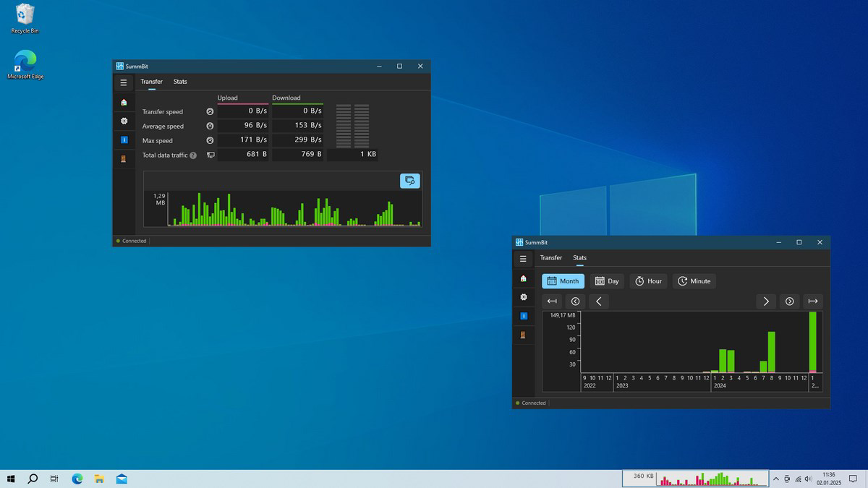Open settings gear in Stats window sidebar
The height and width of the screenshot is (488, 868).
[x=523, y=297]
